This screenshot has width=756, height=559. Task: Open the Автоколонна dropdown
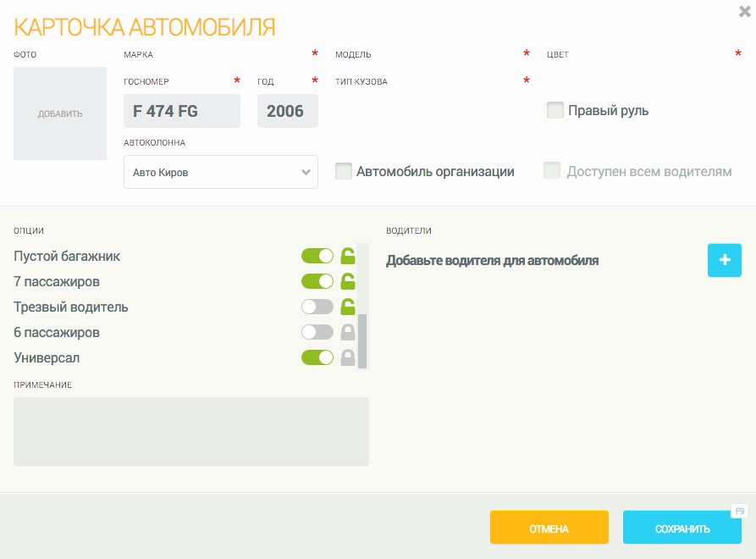220,172
